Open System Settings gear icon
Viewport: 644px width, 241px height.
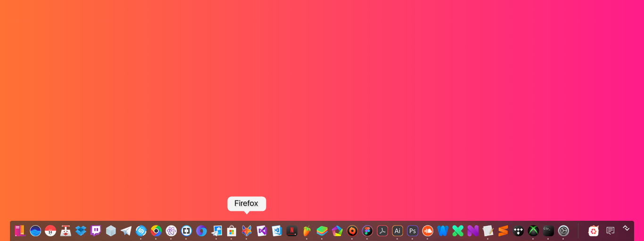coord(563,231)
